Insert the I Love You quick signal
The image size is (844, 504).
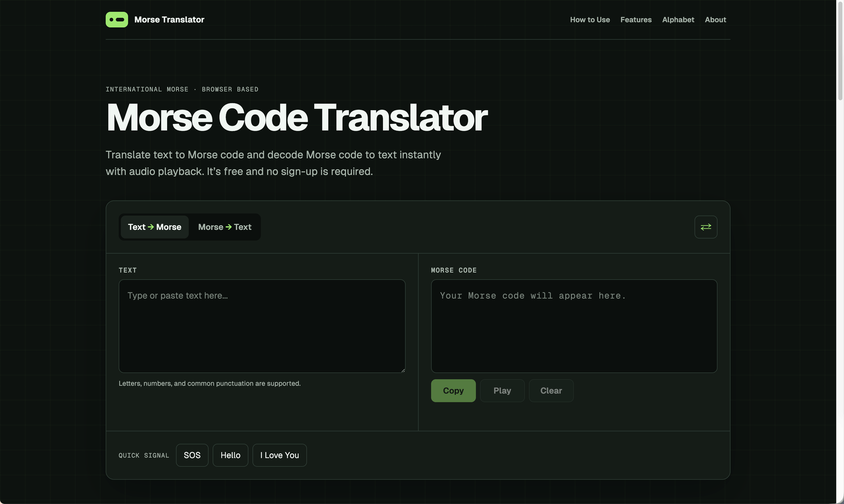tap(280, 455)
